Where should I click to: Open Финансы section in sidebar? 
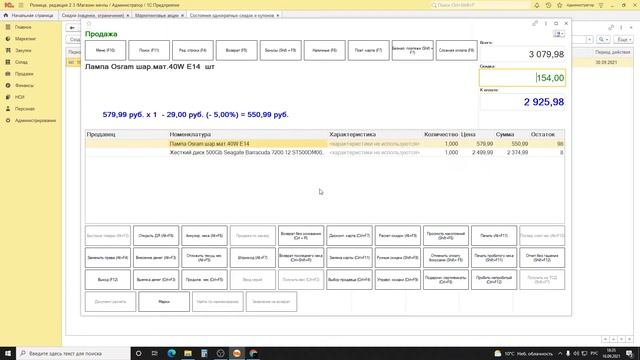tap(24, 86)
